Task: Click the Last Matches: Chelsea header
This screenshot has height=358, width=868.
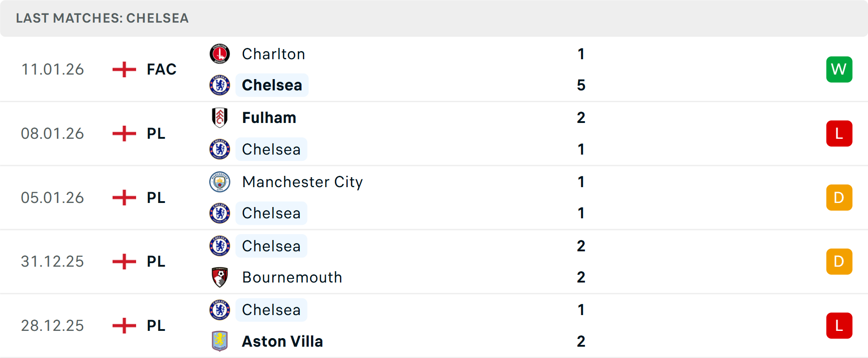Action: (102, 18)
